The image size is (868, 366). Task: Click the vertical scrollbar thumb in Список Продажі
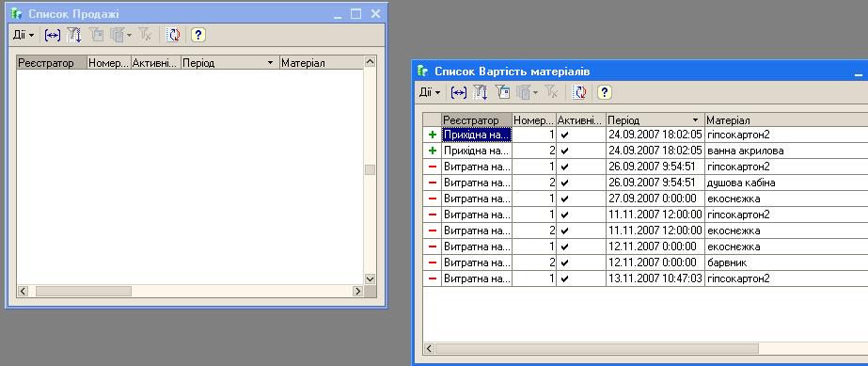[370, 170]
